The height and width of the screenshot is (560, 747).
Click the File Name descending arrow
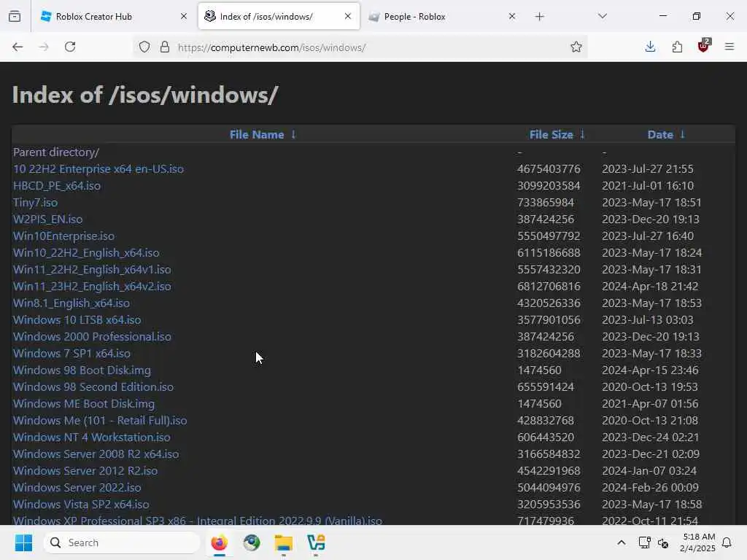pyautogui.click(x=293, y=135)
